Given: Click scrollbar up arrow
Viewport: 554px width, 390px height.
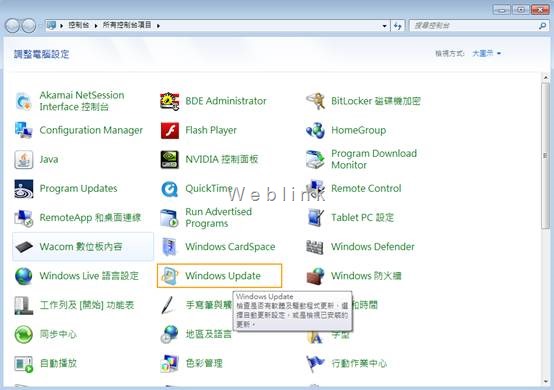Looking at the screenshot, I should tap(546, 77).
